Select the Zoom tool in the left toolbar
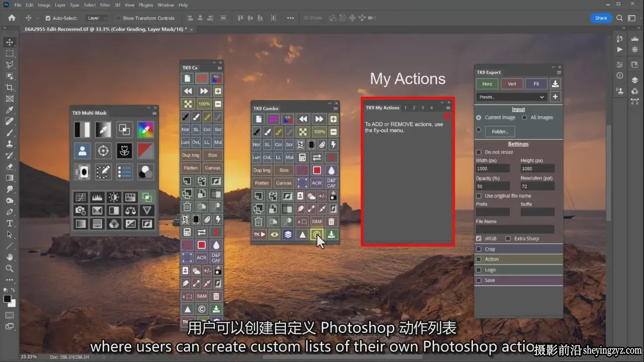This screenshot has width=644, height=362. click(10, 268)
